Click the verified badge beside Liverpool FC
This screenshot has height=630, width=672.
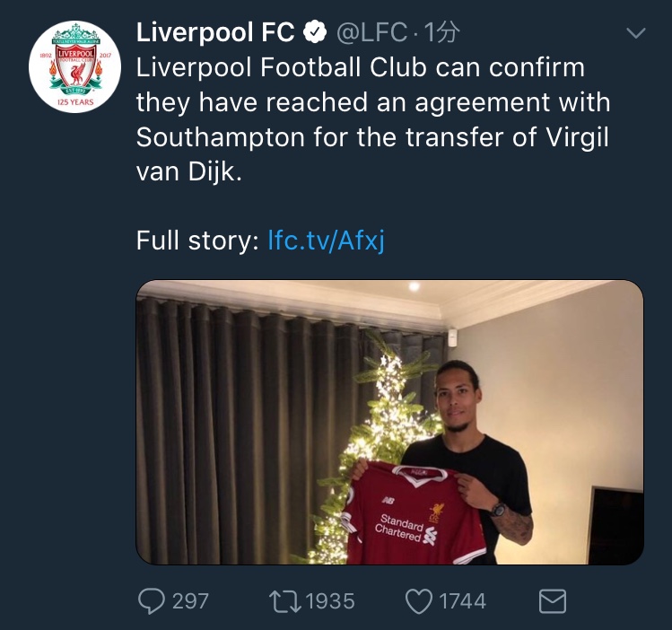click(314, 34)
